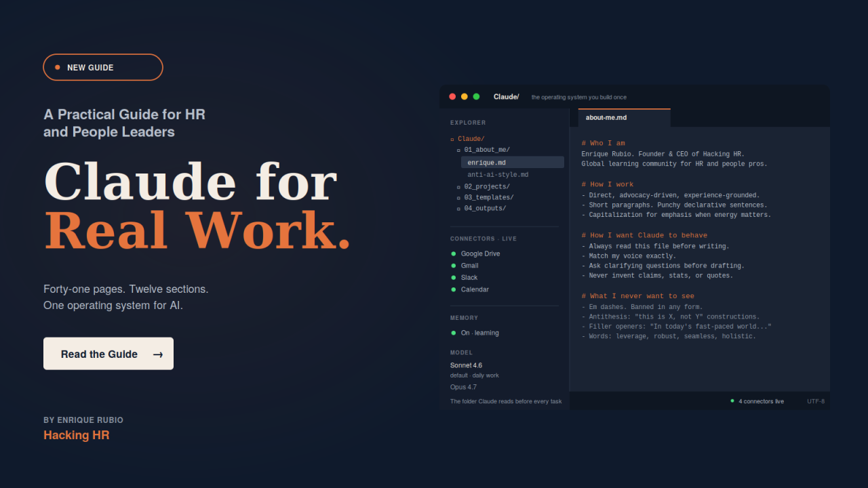Click the red close dot of the Claude/ window
868x488 pixels.
click(x=452, y=97)
